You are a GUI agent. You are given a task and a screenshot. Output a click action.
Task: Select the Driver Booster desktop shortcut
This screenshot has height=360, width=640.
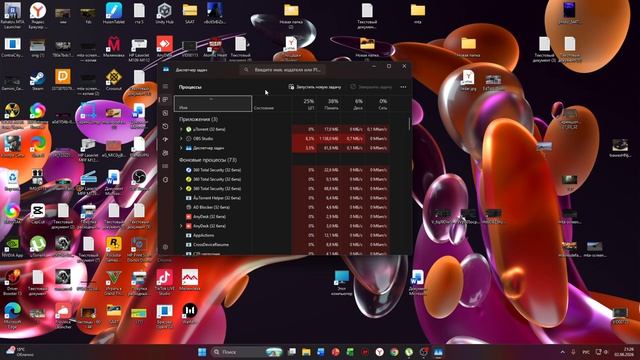[12, 282]
